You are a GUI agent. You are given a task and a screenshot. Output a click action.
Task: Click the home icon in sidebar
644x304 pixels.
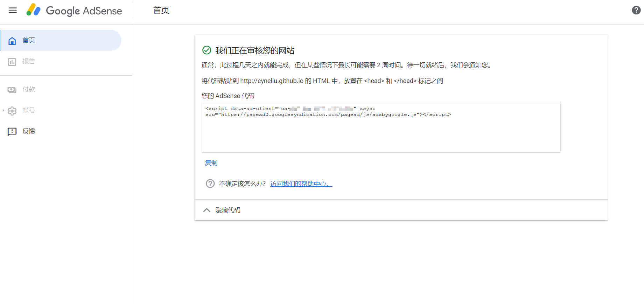tap(12, 41)
